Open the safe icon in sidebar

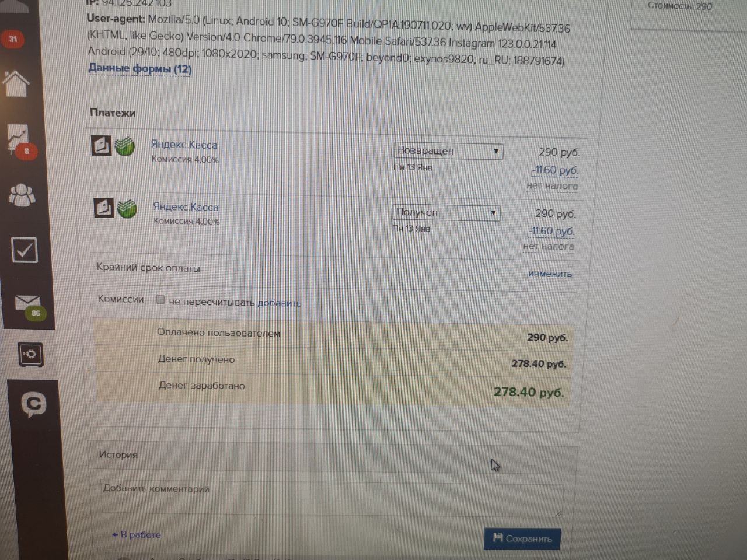[31, 354]
